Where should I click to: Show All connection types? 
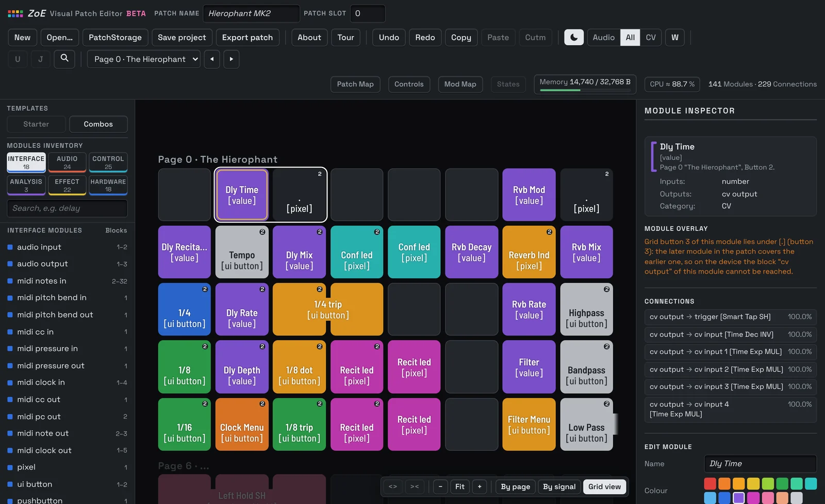tap(630, 37)
